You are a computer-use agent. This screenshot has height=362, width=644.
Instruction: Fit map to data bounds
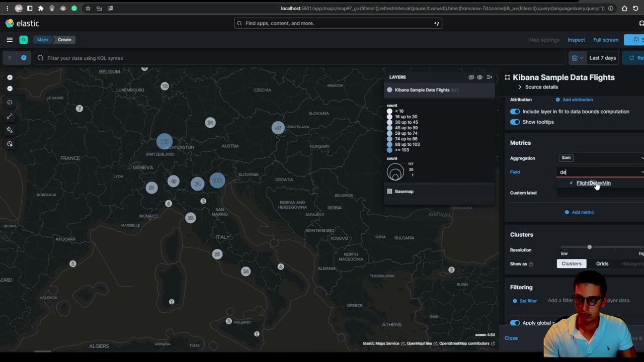(10, 102)
